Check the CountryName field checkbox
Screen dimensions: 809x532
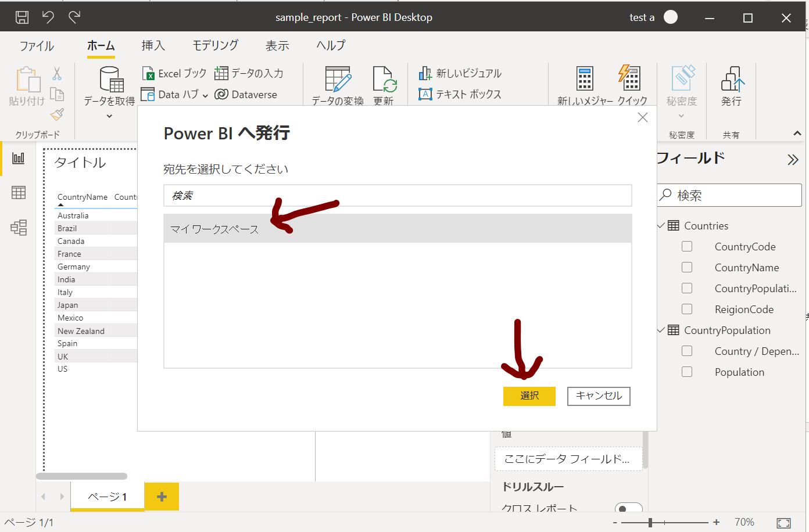click(x=687, y=267)
